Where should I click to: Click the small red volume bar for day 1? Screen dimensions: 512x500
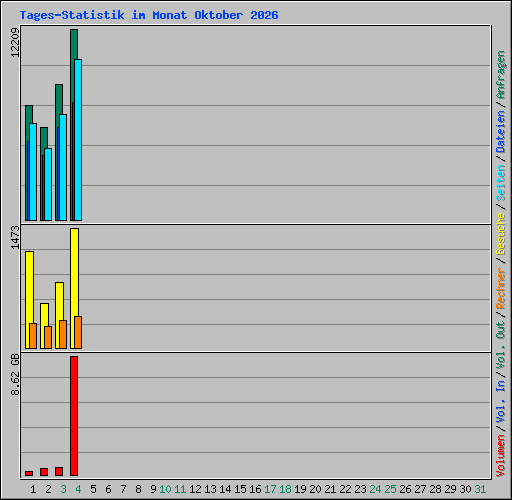(x=29, y=473)
